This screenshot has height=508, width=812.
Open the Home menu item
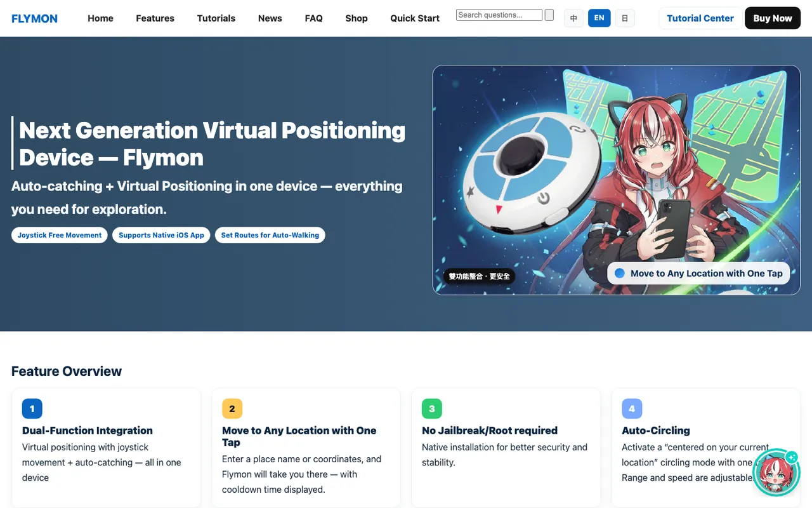coord(100,18)
